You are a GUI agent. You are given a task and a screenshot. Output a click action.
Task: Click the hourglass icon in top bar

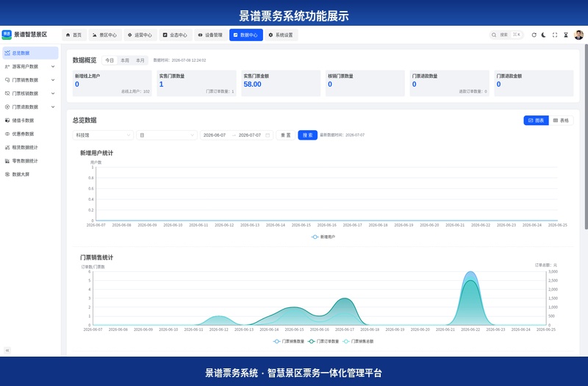[566, 35]
